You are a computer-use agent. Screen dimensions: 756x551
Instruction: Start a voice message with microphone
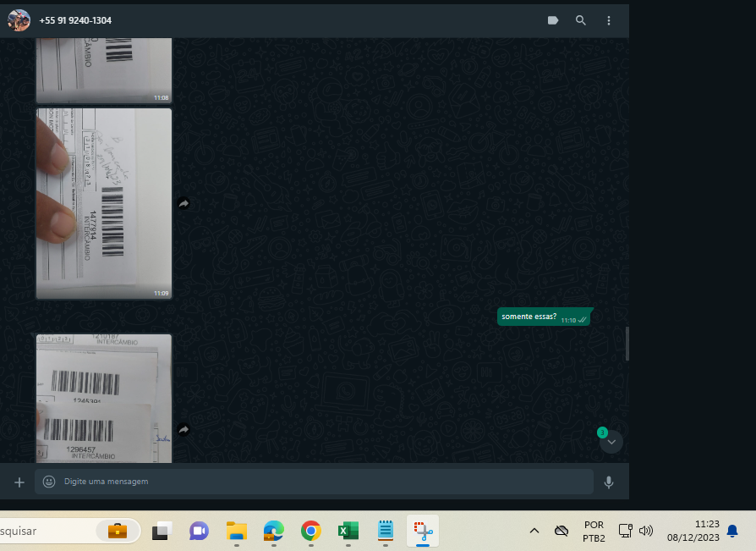(609, 482)
